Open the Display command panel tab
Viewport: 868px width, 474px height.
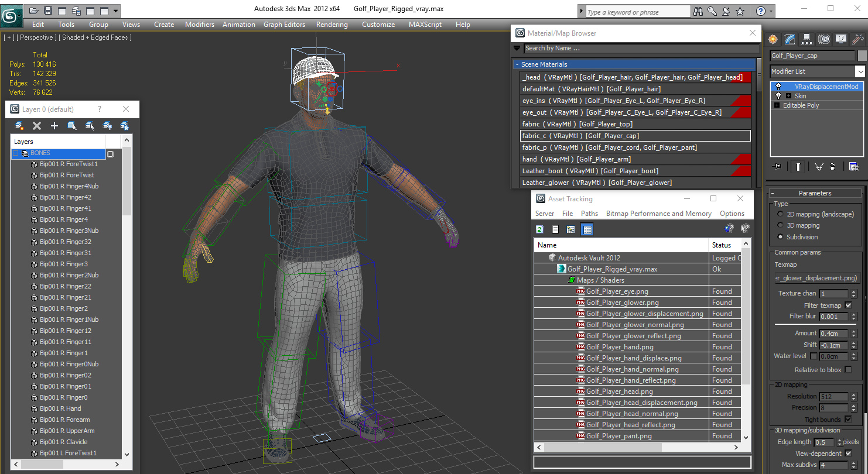(x=841, y=39)
